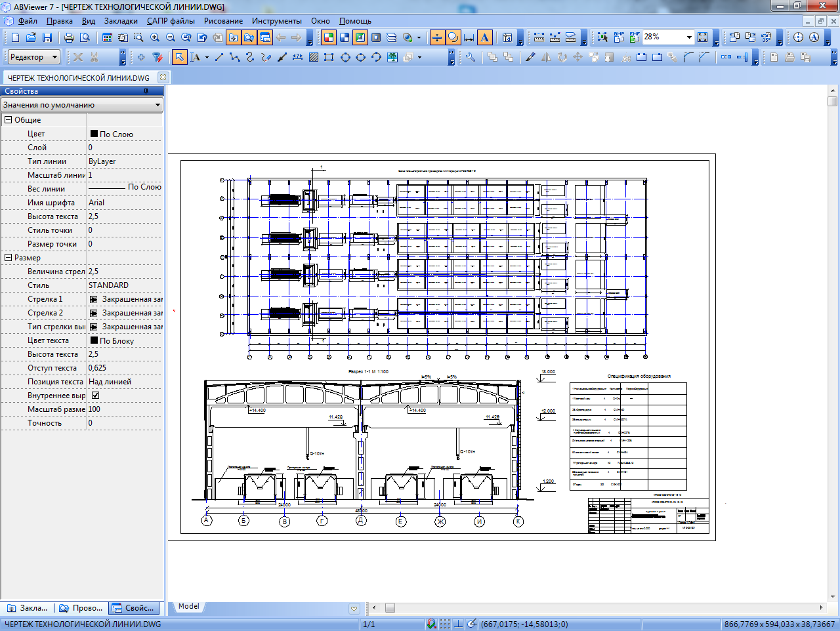Click the Позиция текста Над линией value
Image resolution: width=840 pixels, height=631 pixels.
click(x=125, y=382)
